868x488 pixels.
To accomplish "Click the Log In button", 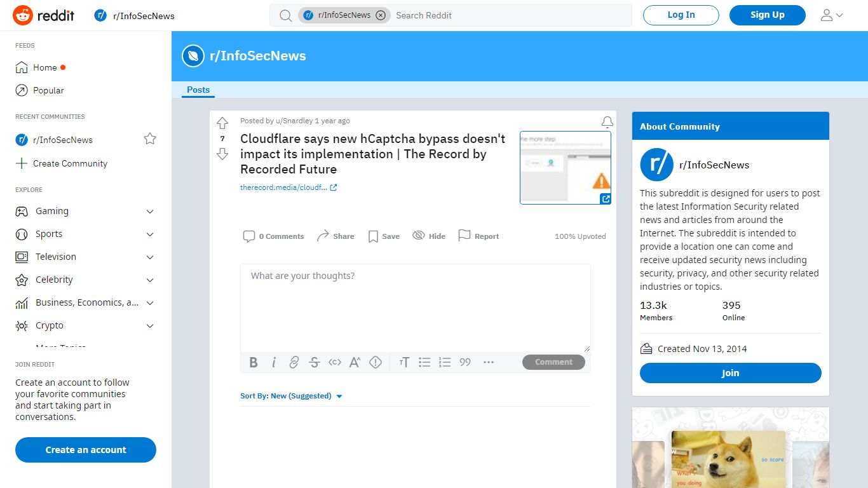I will click(x=681, y=15).
